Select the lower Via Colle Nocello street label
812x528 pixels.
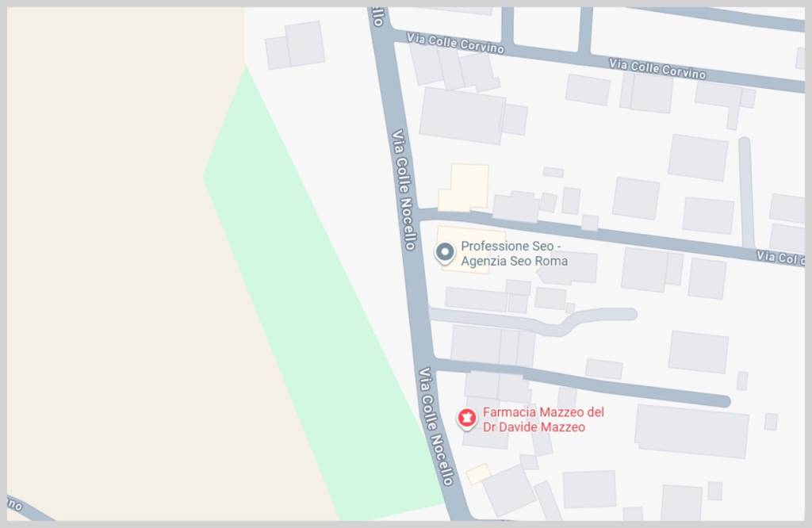click(x=436, y=426)
